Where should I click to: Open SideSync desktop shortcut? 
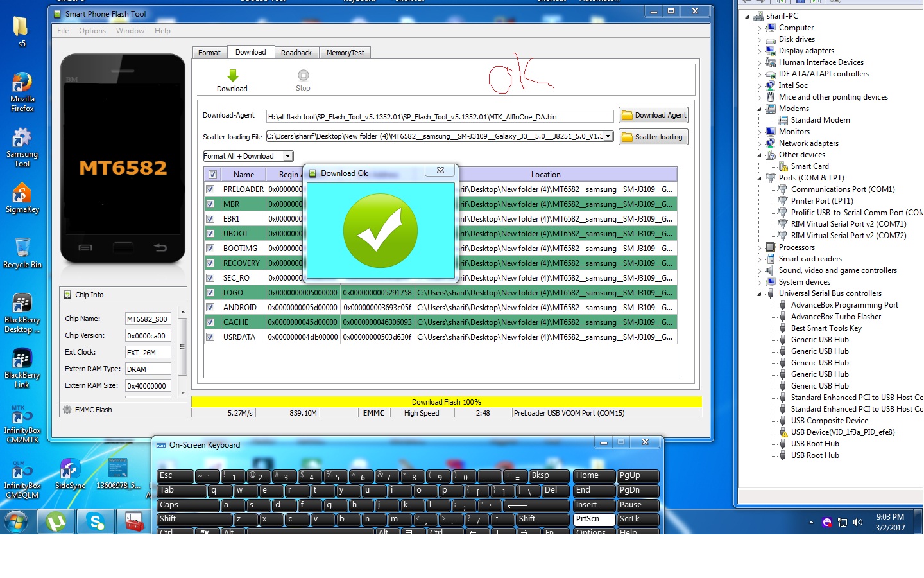tap(70, 474)
